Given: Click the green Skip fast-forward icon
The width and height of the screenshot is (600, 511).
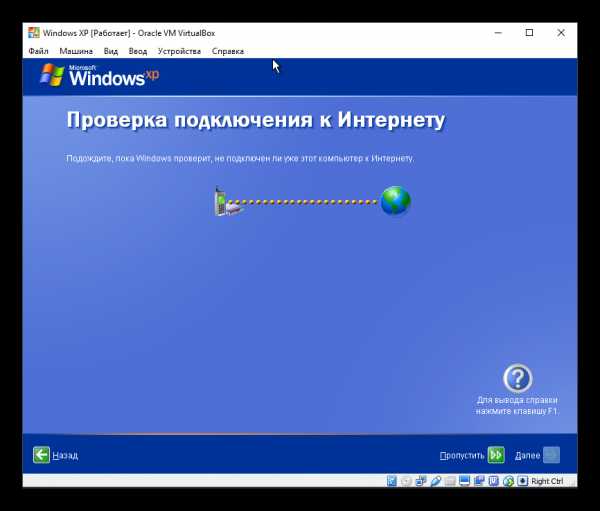Looking at the screenshot, I should point(496,455).
